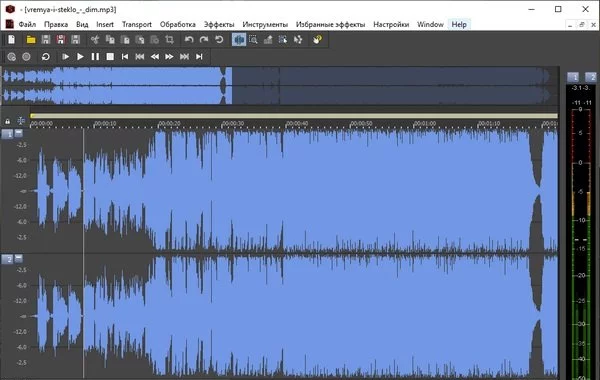Screen dimensions: 600x380
Task: Select waveform channel 1 label
Action: point(8,134)
